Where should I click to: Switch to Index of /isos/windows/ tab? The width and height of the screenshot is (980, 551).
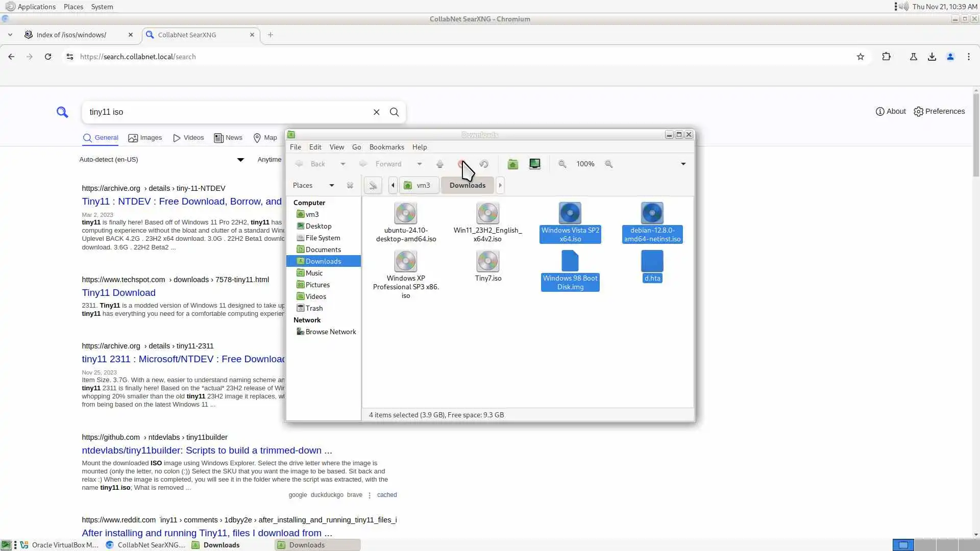pos(71,35)
